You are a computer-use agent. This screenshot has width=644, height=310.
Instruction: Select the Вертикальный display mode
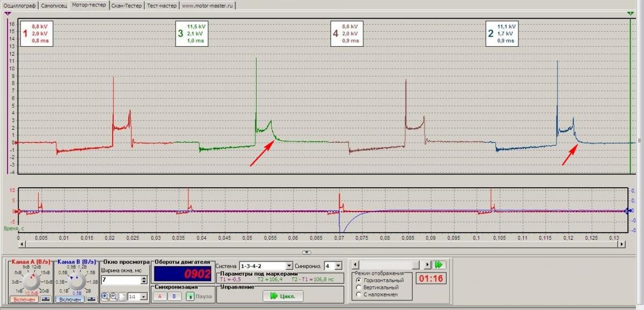tap(358, 287)
